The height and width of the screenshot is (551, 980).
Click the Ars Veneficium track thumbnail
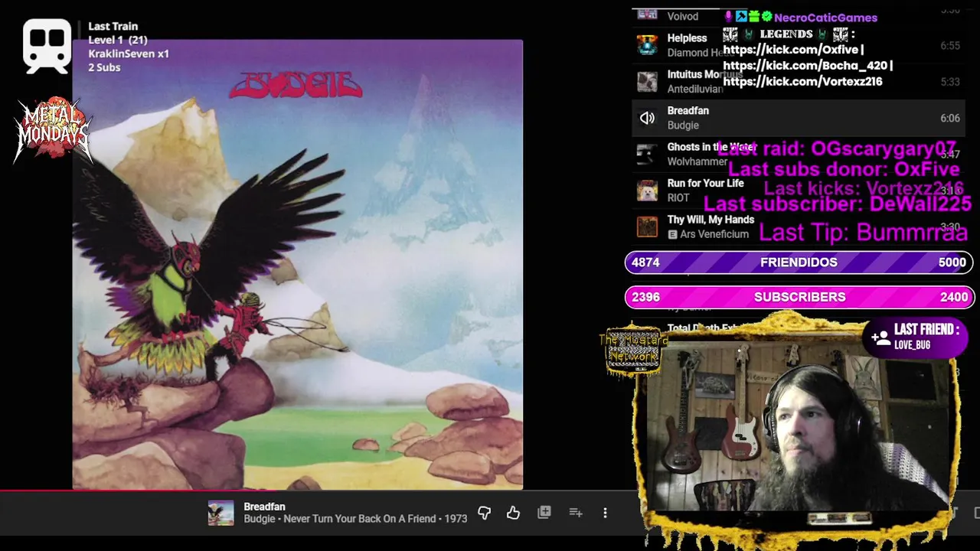[647, 227]
